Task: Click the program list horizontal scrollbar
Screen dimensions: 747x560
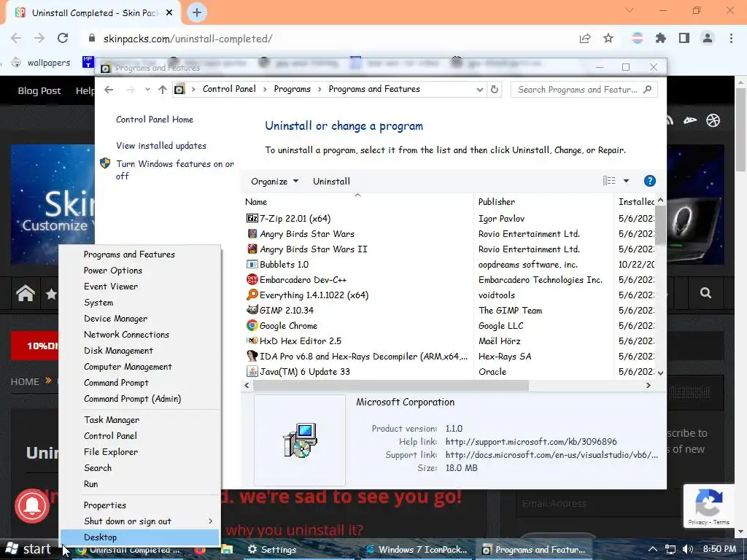Action: click(391, 385)
